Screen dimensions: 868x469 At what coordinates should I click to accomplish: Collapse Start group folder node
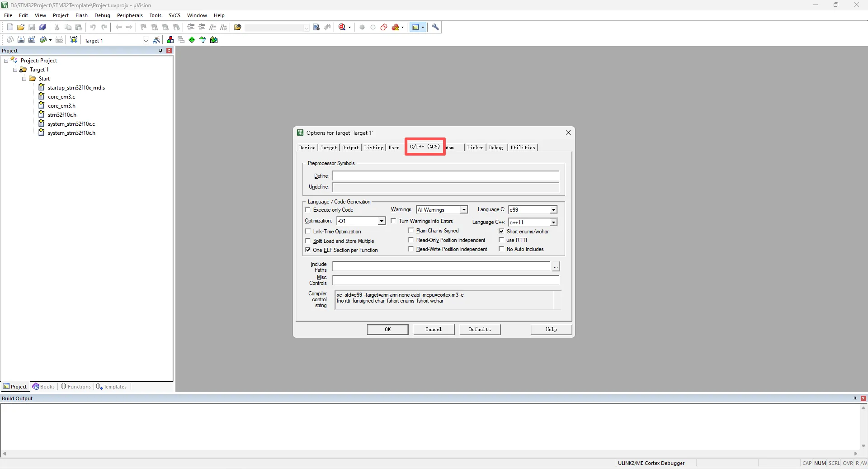(24, 79)
